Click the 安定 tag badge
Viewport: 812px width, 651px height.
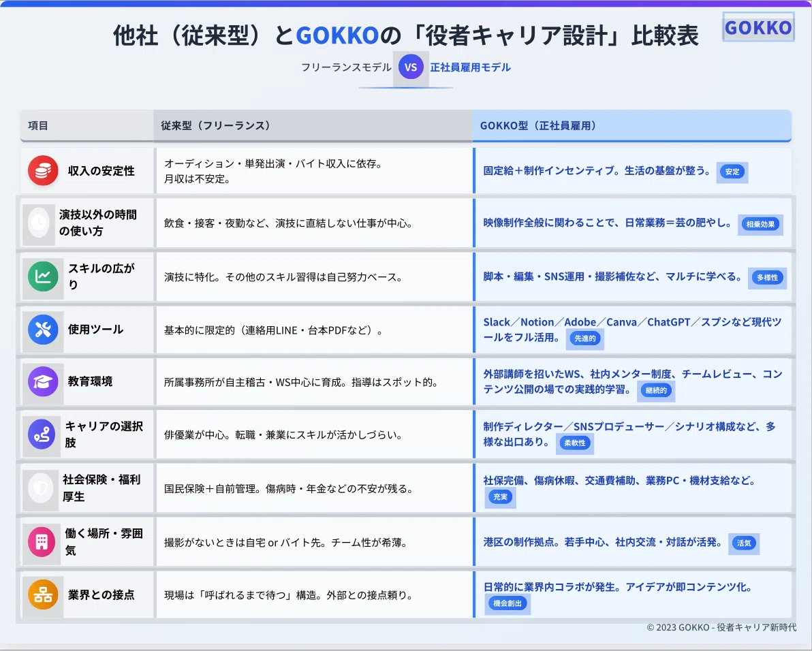point(732,172)
